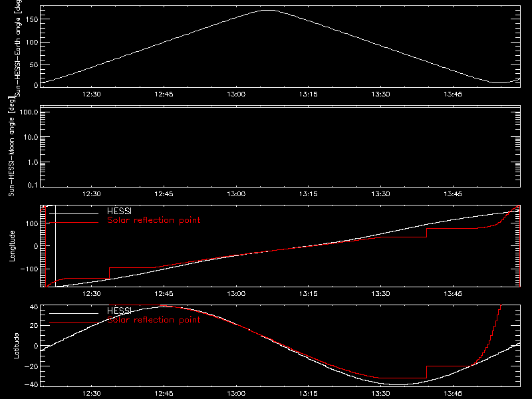Image resolution: width=532 pixels, height=399 pixels.
Task: Click 13:15 tick under Earth angle plot
Action: coord(309,94)
